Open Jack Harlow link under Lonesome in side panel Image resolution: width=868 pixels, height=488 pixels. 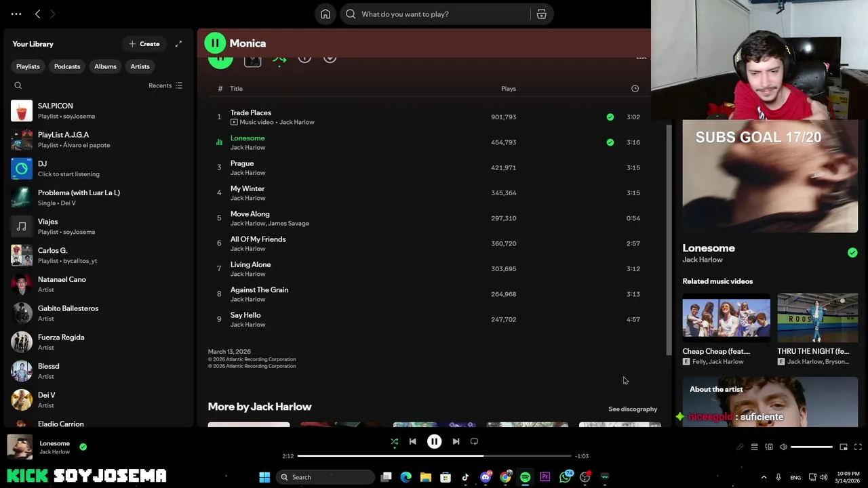(x=703, y=260)
